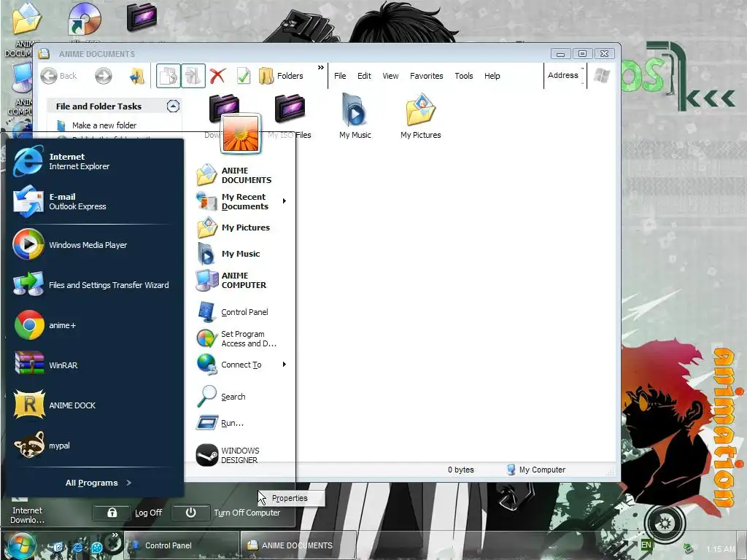This screenshot has width=747, height=560.
Task: Expand toolbar overflow chevron
Action: click(321, 68)
